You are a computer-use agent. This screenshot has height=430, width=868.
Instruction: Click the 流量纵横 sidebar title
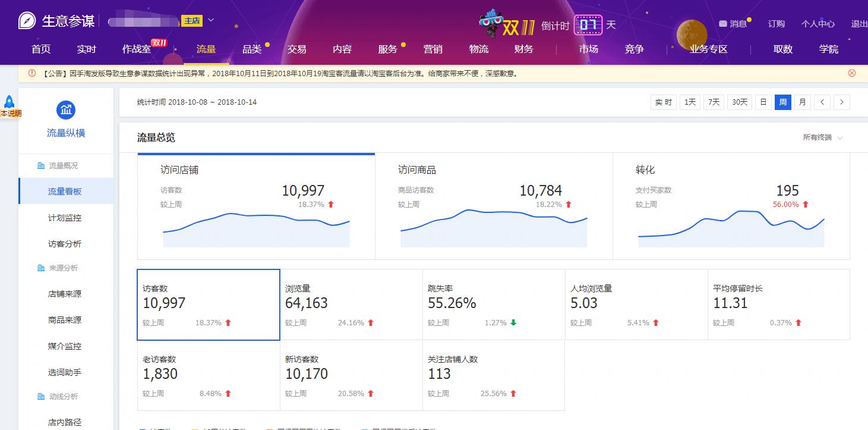coord(66,133)
